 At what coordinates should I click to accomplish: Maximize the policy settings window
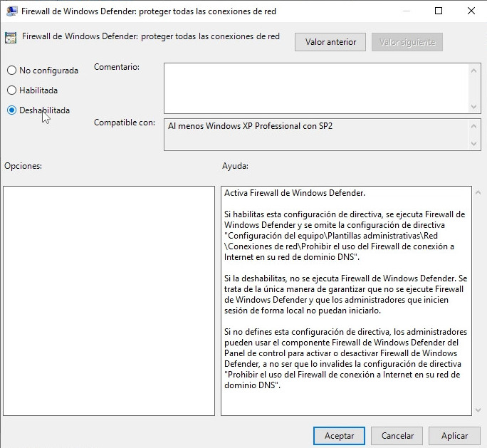pos(439,11)
